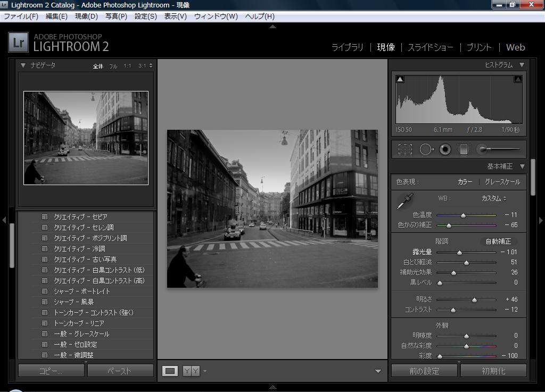Switch to Loupe view in toolbar

170,371
